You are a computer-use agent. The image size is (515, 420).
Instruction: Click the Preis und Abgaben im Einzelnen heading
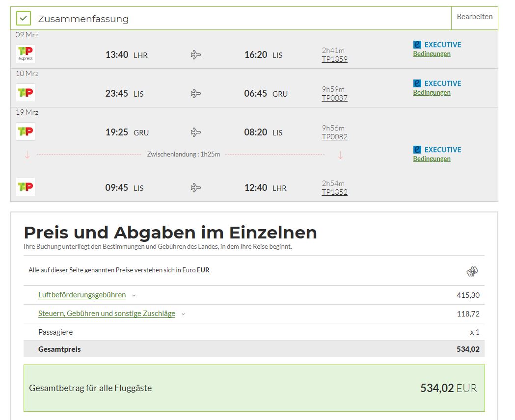point(170,233)
